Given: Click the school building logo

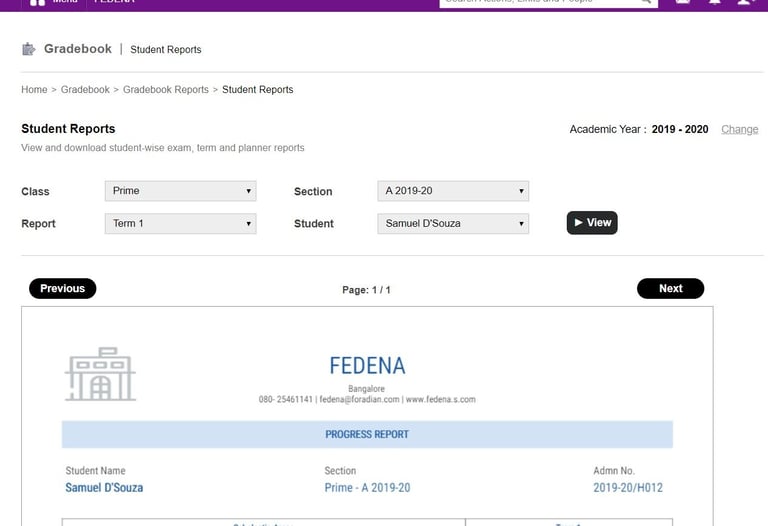Looking at the screenshot, I should pos(100,374).
